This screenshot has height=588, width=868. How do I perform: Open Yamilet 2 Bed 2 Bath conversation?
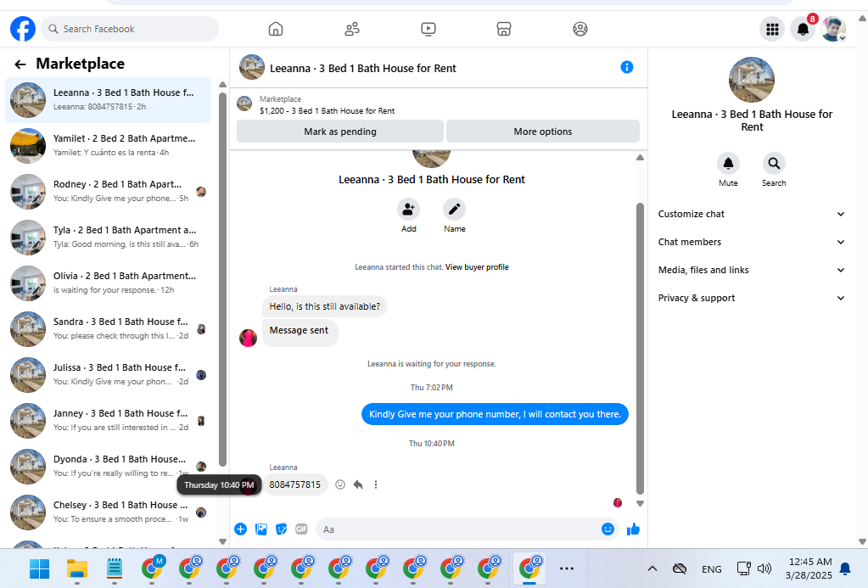[108, 146]
